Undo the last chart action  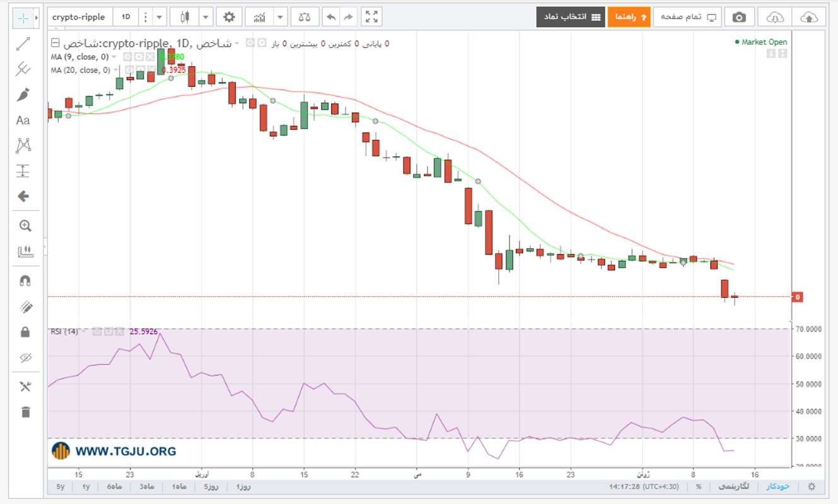coord(331,17)
